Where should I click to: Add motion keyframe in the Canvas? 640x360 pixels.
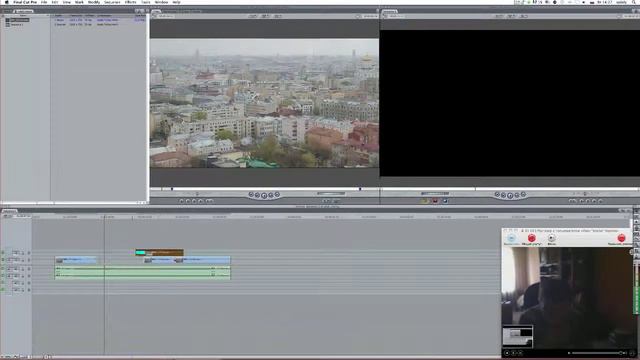[x=588, y=201]
